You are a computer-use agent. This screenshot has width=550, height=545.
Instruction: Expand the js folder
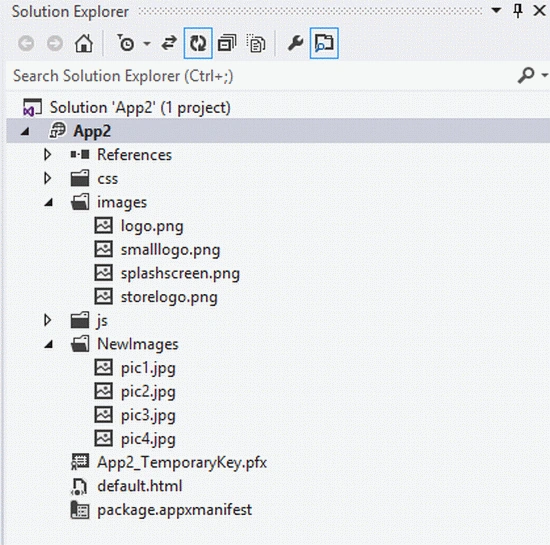[47, 320]
